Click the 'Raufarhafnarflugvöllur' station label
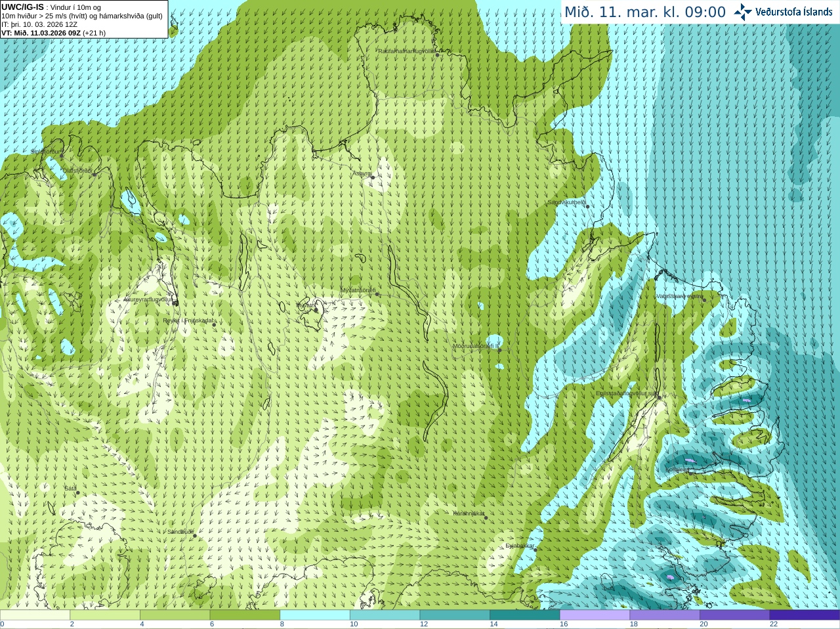The height and width of the screenshot is (629, 840). point(406,51)
